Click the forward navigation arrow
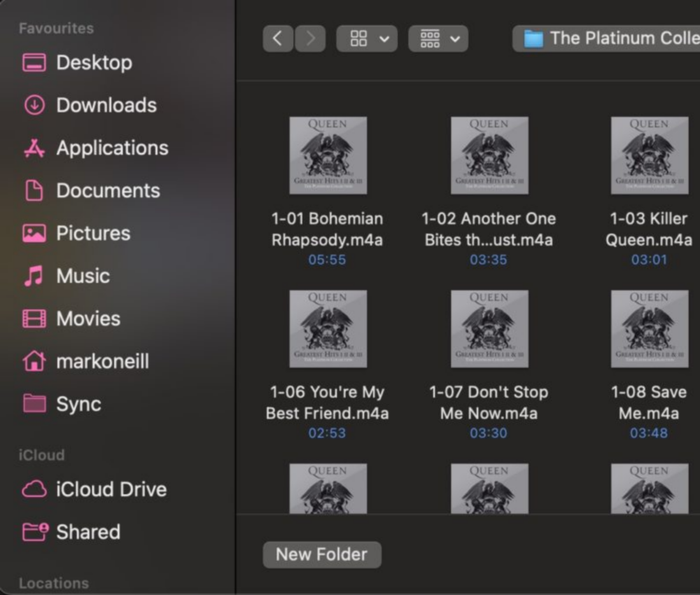 click(x=310, y=38)
